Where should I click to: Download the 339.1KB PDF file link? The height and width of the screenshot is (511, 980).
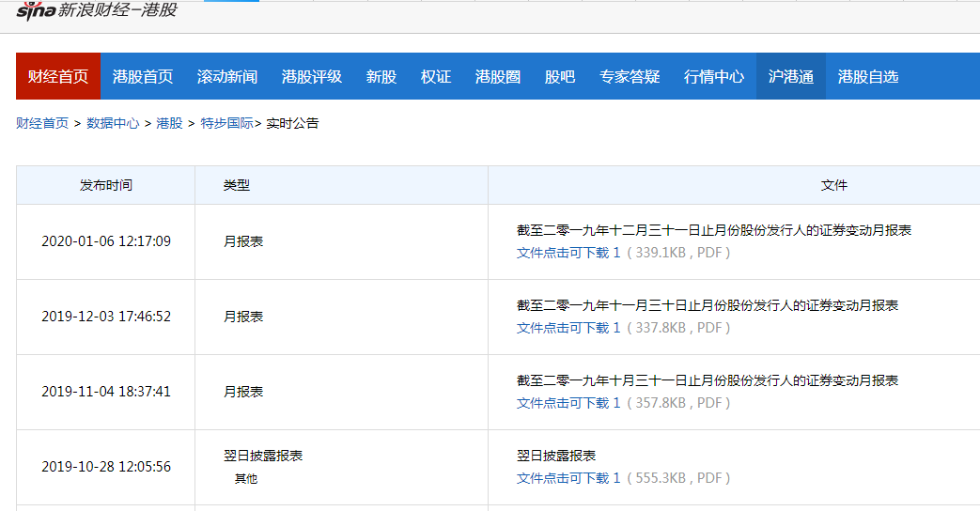point(568,253)
